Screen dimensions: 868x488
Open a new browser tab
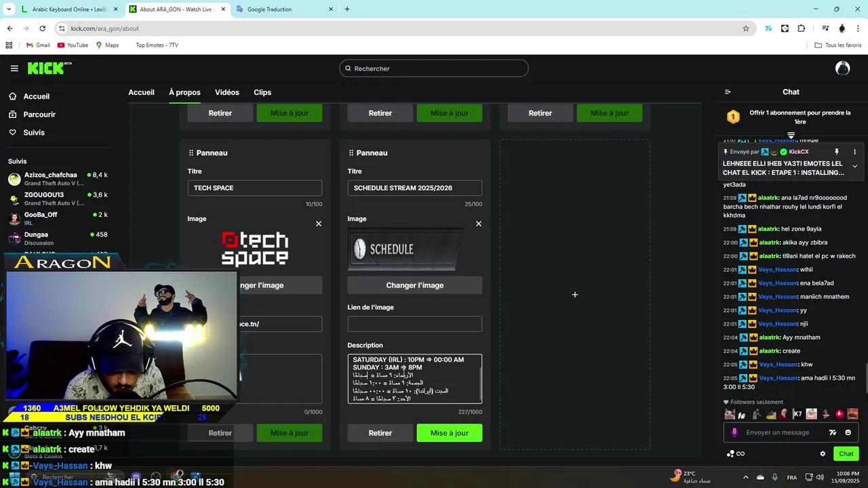347,9
